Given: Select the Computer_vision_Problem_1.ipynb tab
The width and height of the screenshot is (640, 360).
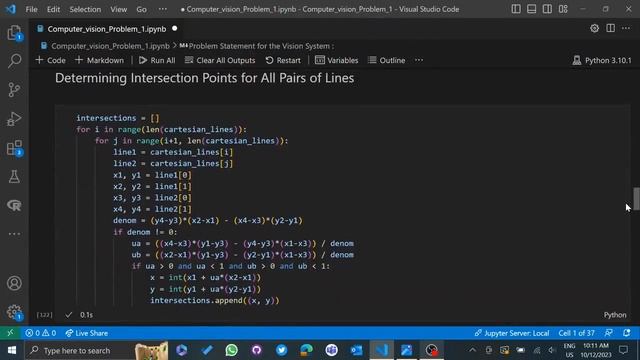Looking at the screenshot, I should click(107, 29).
